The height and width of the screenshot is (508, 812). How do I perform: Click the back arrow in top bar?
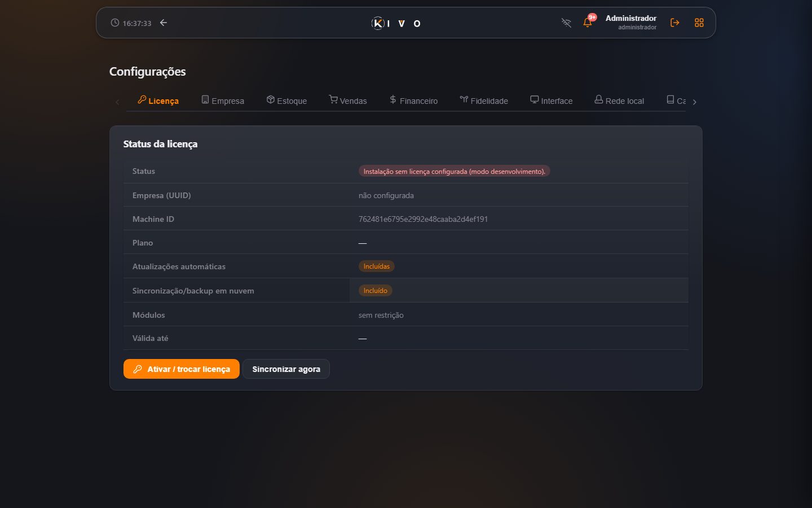tap(164, 23)
